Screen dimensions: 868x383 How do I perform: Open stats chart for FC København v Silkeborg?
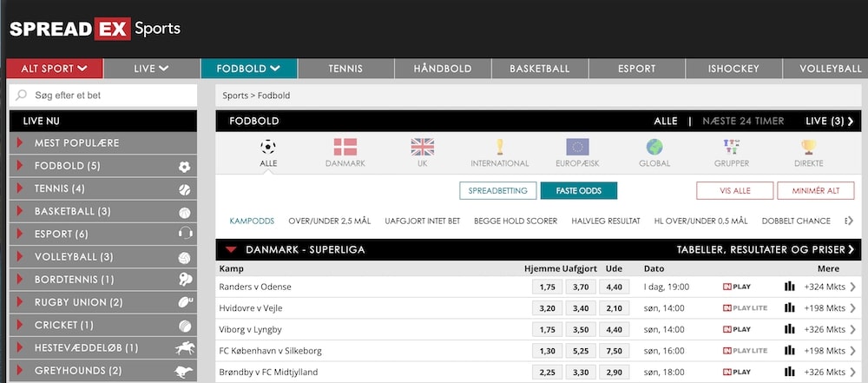tap(789, 350)
